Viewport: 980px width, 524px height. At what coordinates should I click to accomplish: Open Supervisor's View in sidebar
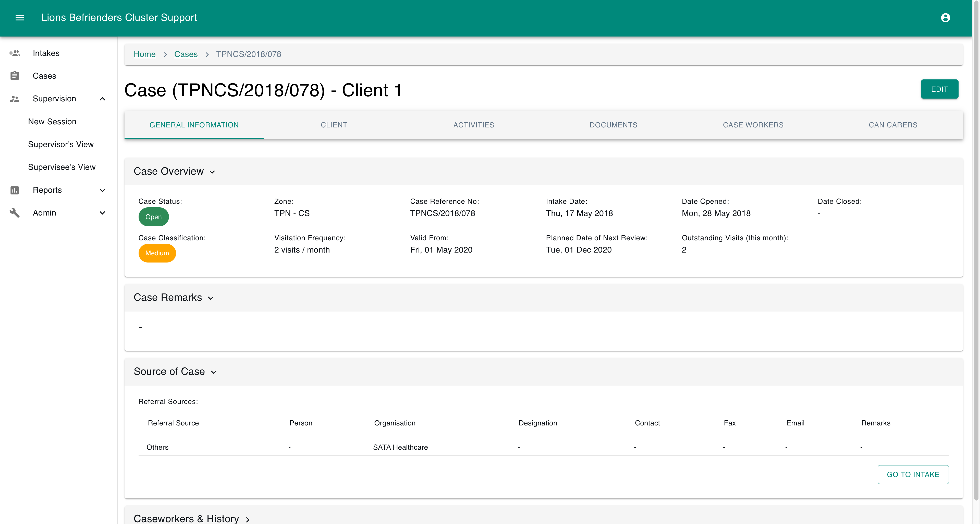click(59, 144)
